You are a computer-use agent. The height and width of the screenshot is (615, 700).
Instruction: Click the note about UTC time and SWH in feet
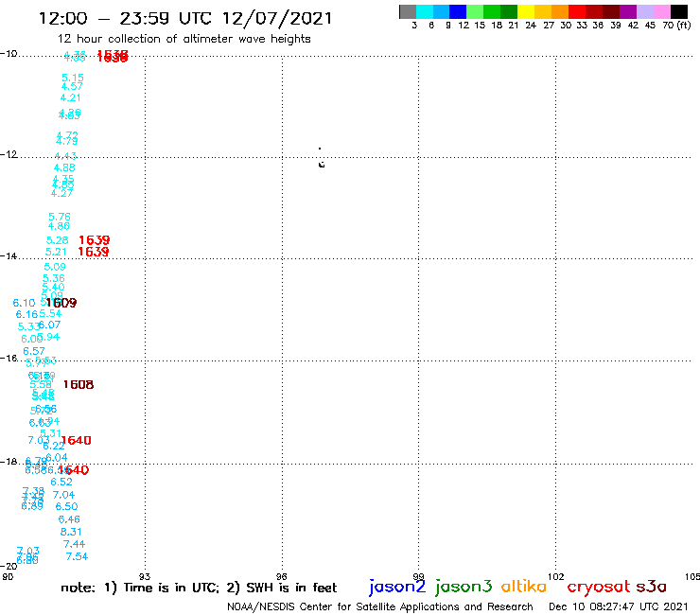(199, 588)
